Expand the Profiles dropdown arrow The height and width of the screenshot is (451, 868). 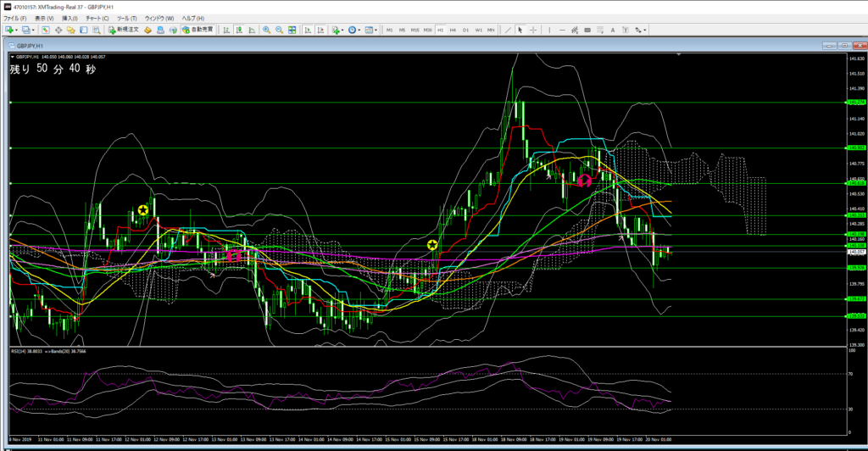(33, 30)
